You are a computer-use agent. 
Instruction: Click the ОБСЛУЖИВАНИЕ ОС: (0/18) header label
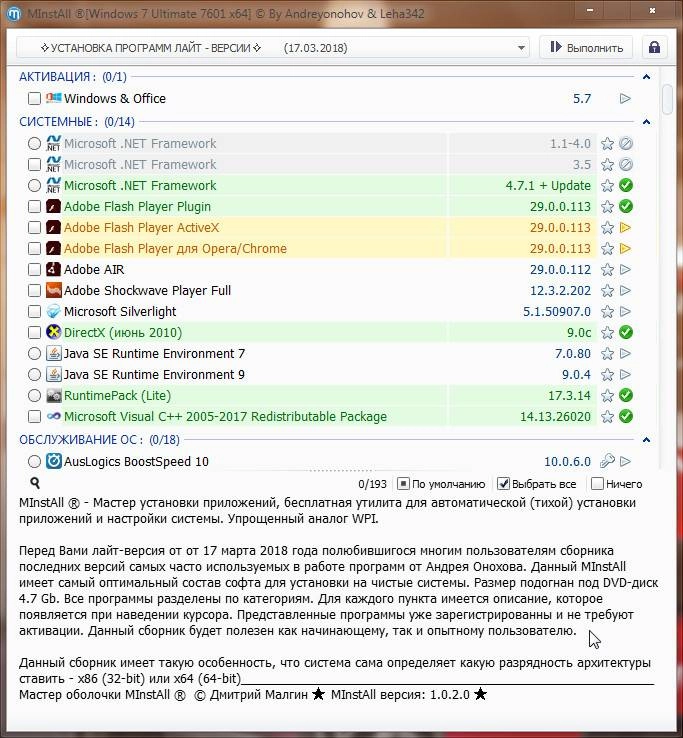(99, 440)
